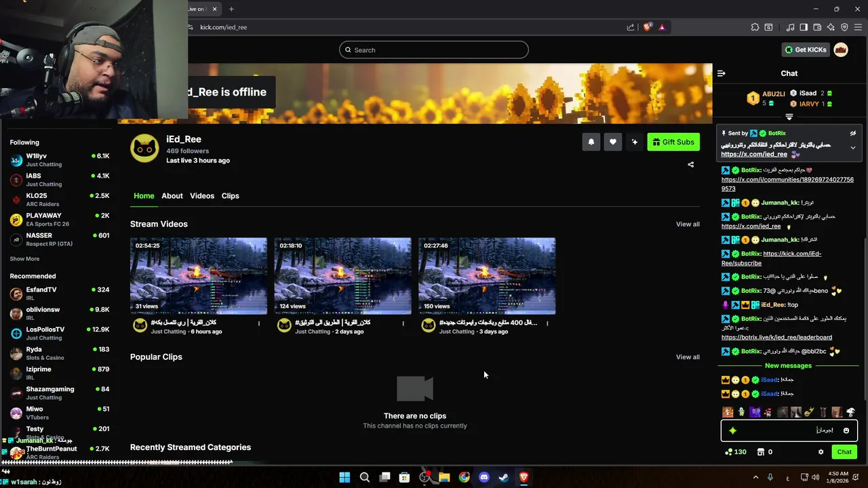Open W1llyv channel in Following list
Viewport: 868px width, 488px height.
point(60,160)
